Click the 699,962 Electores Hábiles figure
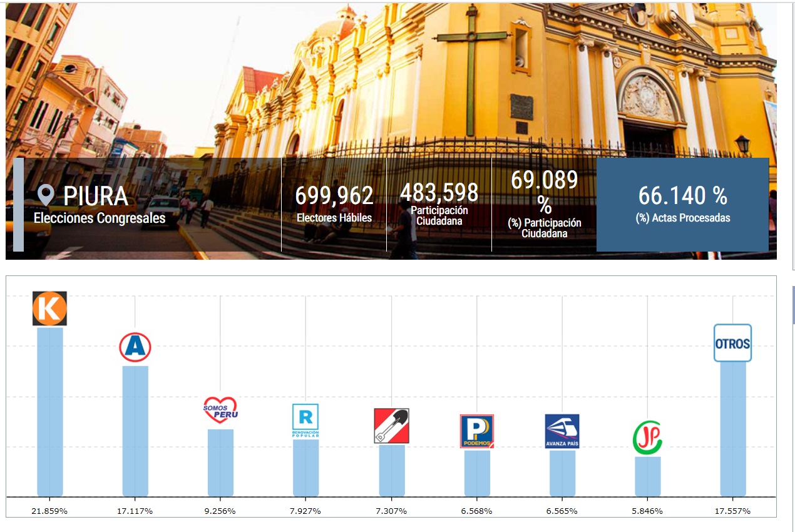 pos(334,197)
